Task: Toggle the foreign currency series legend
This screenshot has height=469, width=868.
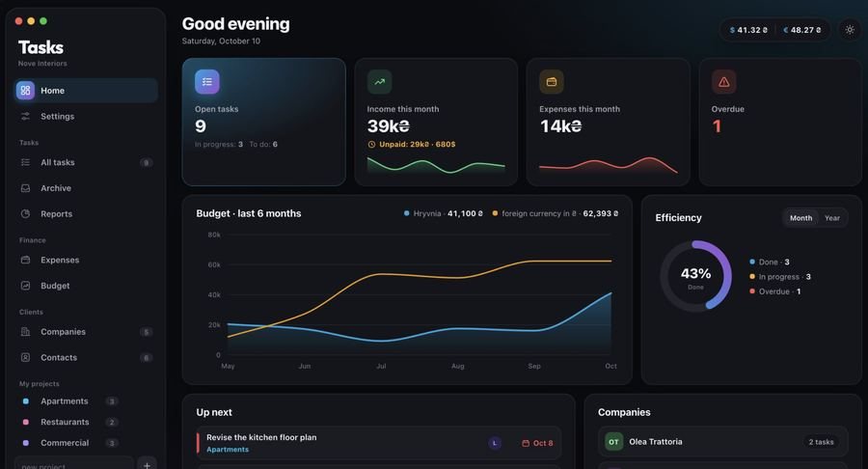Action: pos(556,213)
